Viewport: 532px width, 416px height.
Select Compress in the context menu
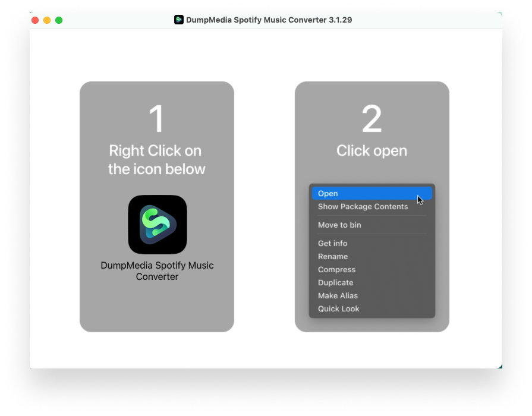tap(337, 269)
